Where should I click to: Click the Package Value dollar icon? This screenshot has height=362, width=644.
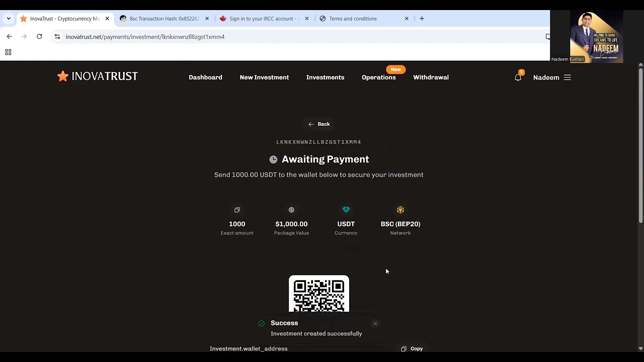tap(291, 210)
